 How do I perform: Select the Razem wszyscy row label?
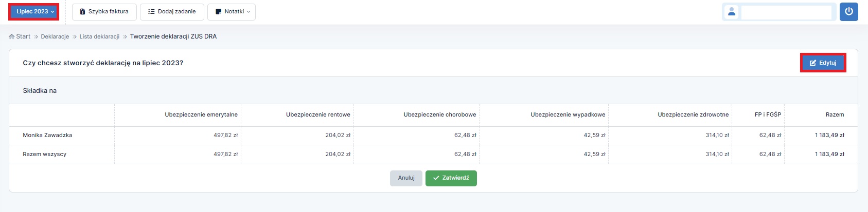(45, 155)
